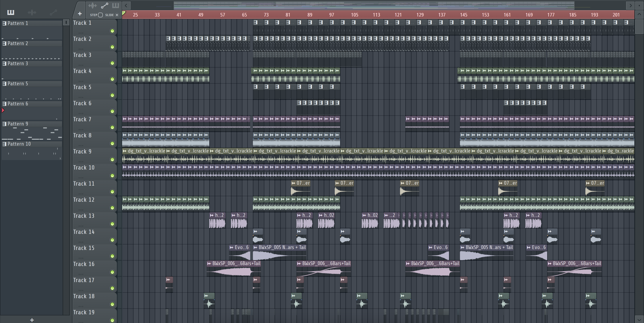Click the Pattern 5 piano roll icon
Viewport: 644px width, 323px height.
[4, 84]
